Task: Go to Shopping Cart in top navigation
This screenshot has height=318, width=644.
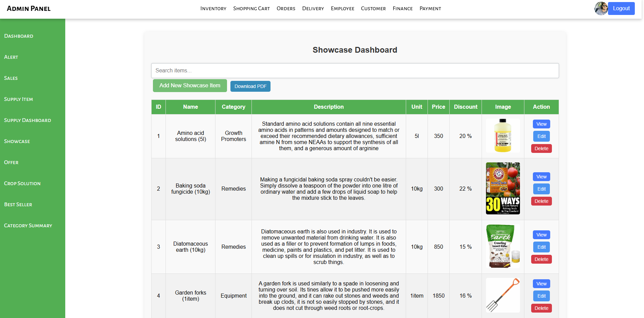Action: 251,8
